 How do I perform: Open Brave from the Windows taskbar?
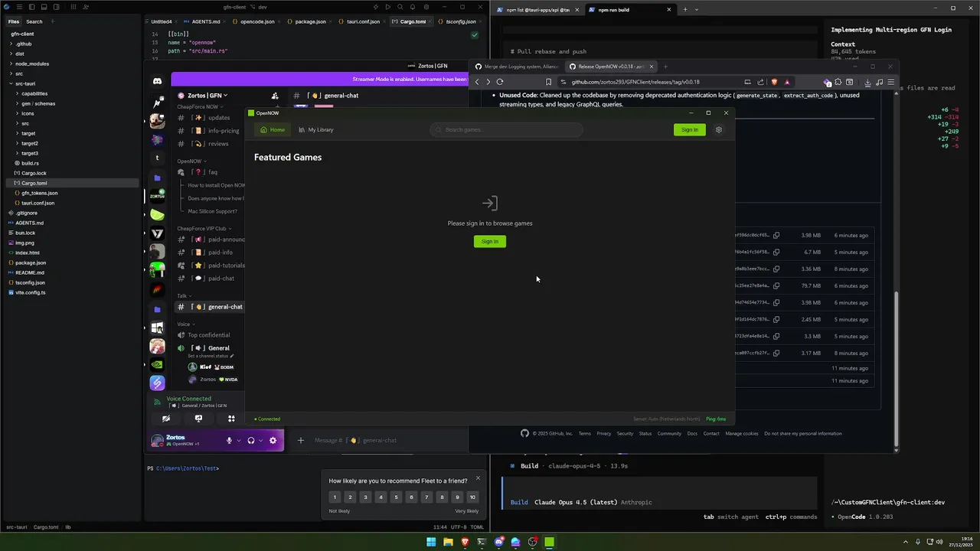(x=465, y=542)
